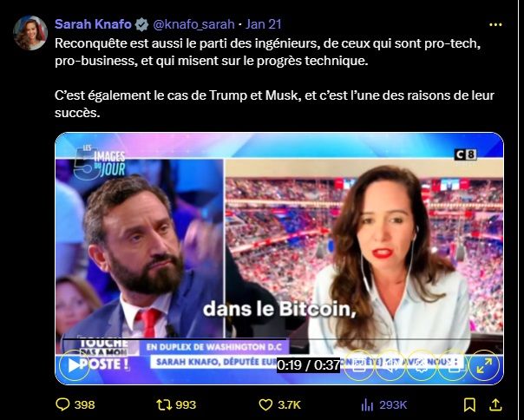Open the @knafo_sarah handle link
Viewport: 524px width, 420px height.
[x=193, y=24]
